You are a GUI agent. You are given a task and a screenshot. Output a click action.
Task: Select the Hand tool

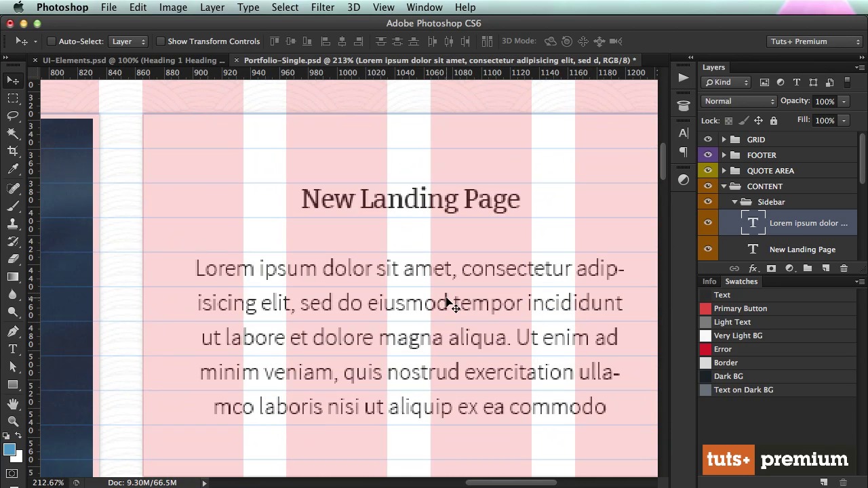click(13, 404)
